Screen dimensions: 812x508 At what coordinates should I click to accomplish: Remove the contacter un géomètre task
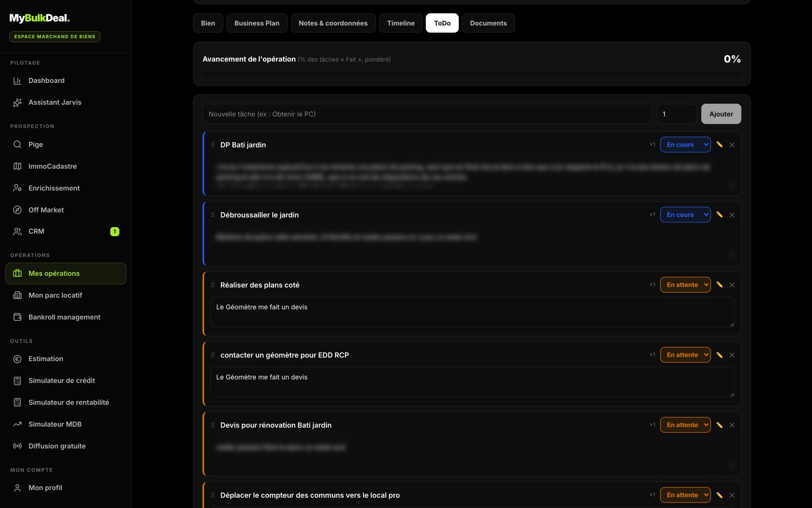click(732, 355)
